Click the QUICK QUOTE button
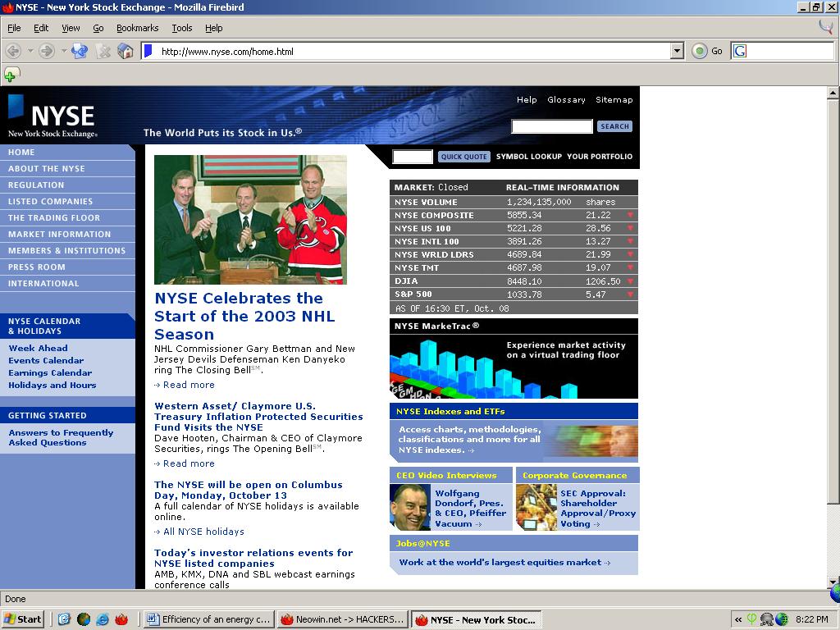Viewport: 840px width, 630px height. pos(464,157)
